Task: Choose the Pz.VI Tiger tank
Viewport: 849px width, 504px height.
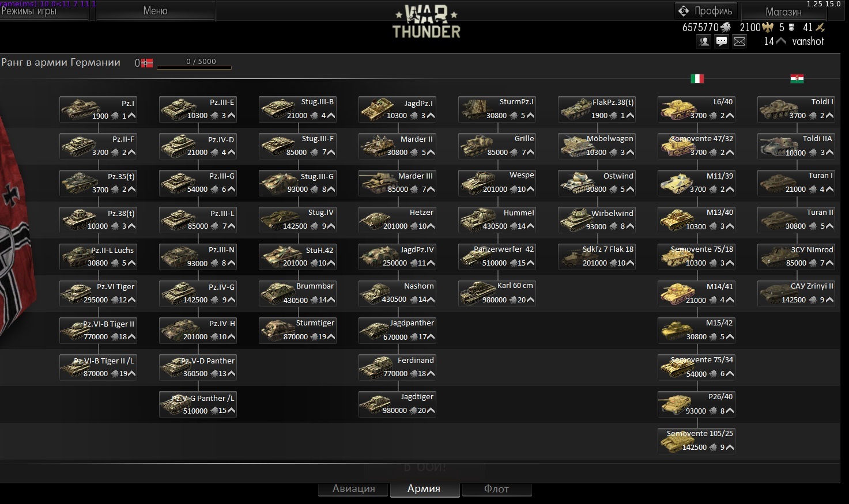Action: coord(98,294)
